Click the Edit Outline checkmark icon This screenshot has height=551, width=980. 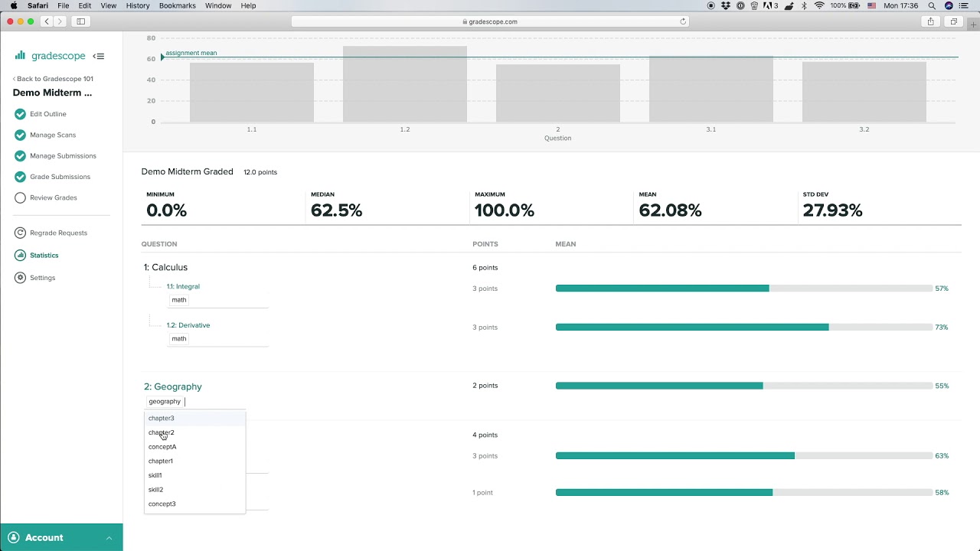pyautogui.click(x=20, y=114)
